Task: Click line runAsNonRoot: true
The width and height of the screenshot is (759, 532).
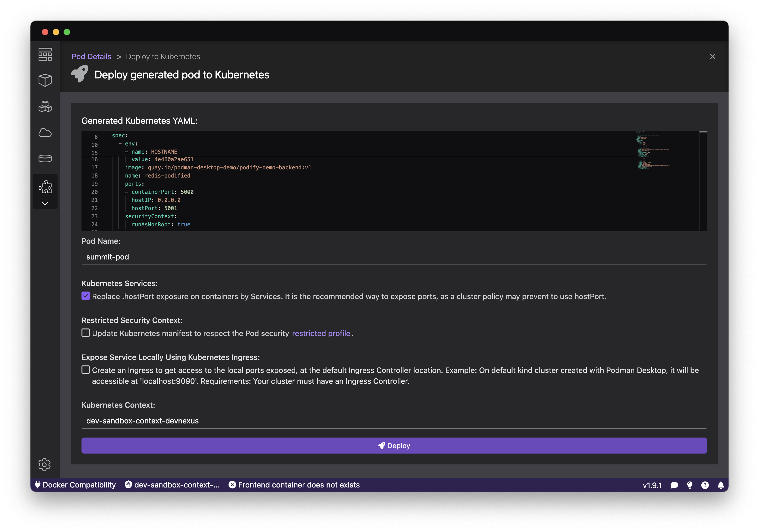Action: [161, 224]
